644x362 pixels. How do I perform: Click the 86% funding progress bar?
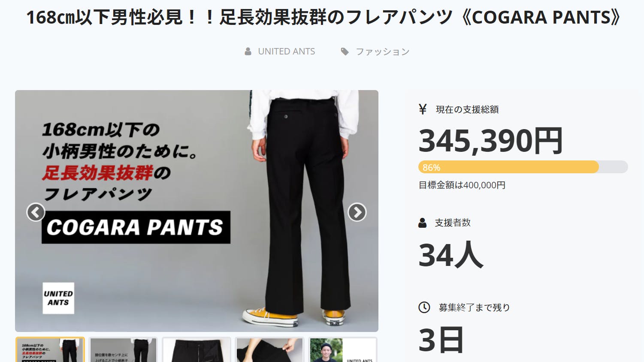tap(523, 167)
